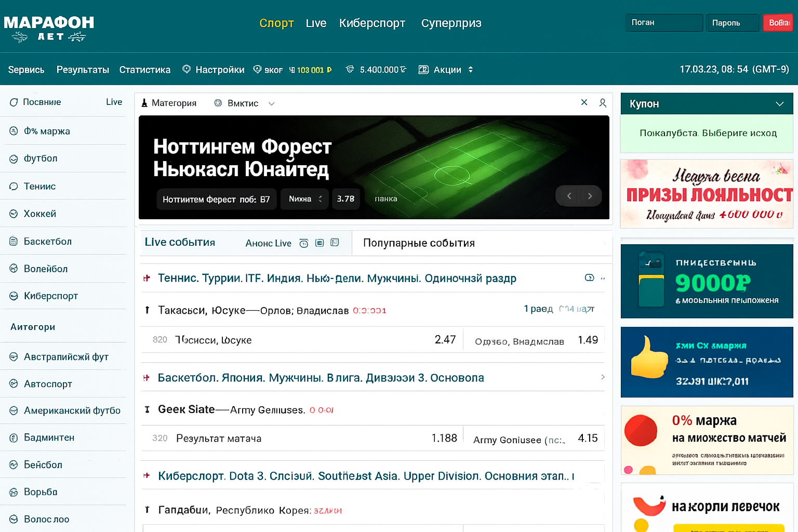The height and width of the screenshot is (532, 798).
Task: Click the Баскетбол icon in the sidebar
Action: coord(14,241)
